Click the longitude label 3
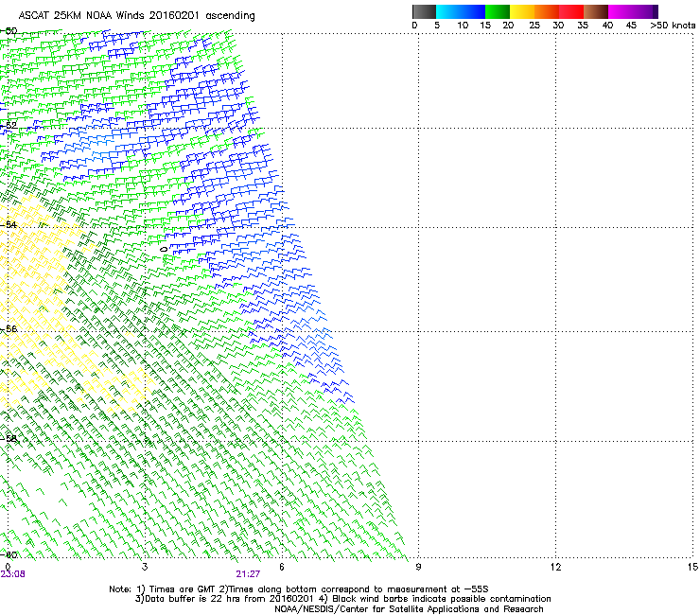700x615 pixels. (145, 567)
